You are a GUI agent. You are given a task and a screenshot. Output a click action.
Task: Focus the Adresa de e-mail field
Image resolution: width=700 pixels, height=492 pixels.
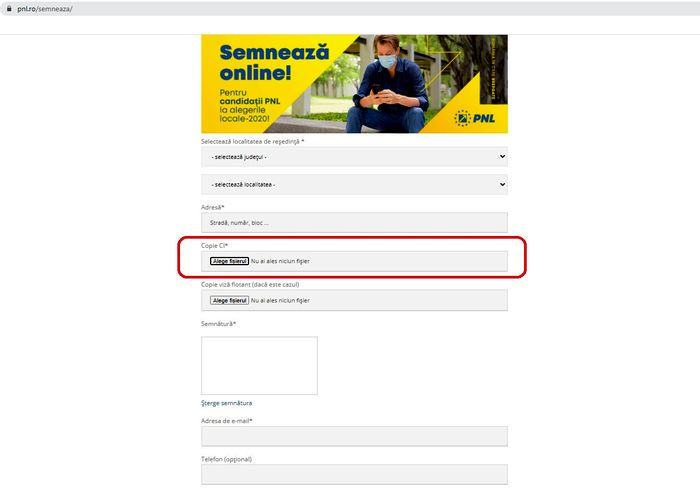tap(354, 436)
